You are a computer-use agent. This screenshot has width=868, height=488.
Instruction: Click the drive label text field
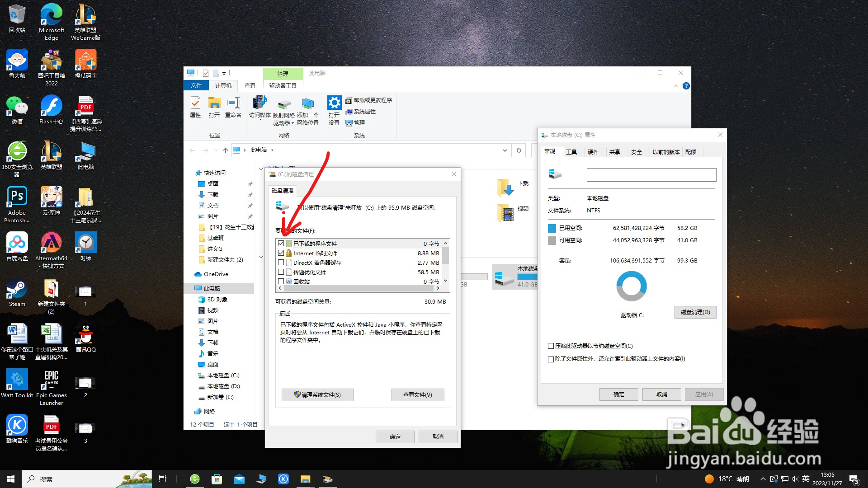coord(651,175)
